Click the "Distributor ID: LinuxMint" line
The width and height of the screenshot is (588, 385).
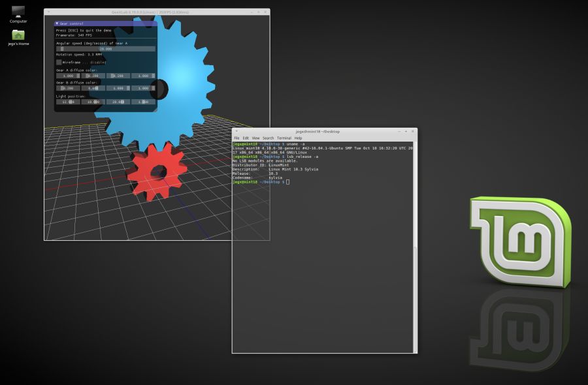tap(261, 165)
